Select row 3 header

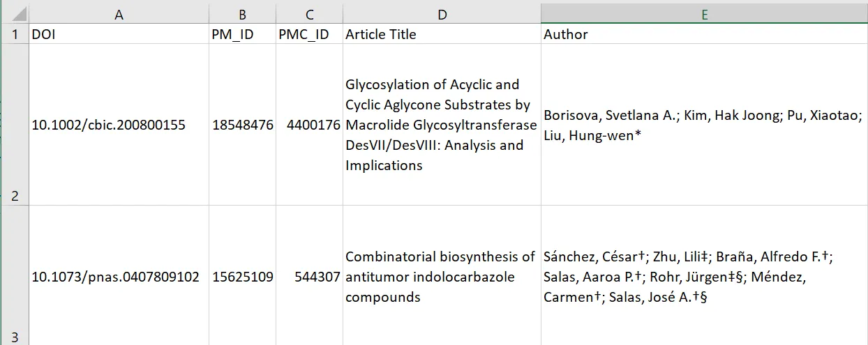point(14,275)
